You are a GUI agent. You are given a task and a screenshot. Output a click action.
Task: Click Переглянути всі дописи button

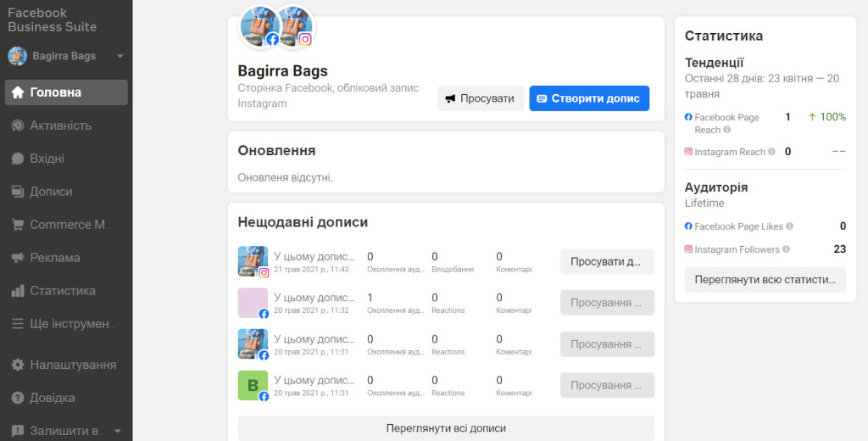click(446, 428)
